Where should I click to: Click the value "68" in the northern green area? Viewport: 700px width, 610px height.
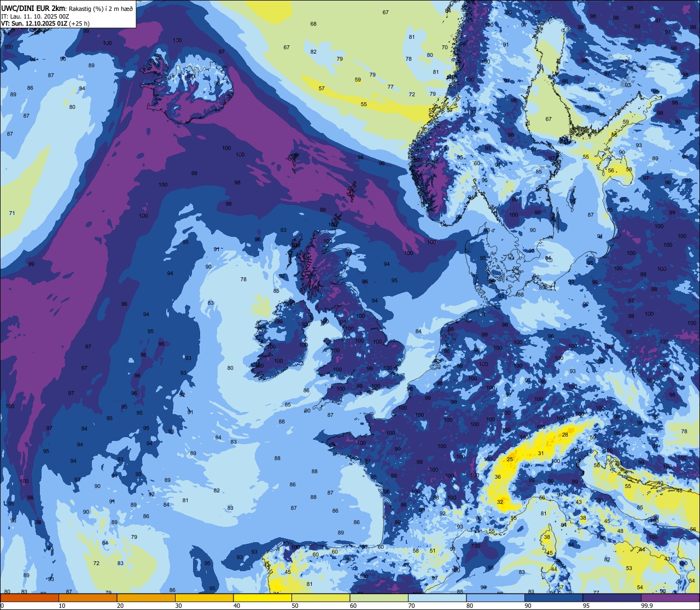[x=313, y=24]
